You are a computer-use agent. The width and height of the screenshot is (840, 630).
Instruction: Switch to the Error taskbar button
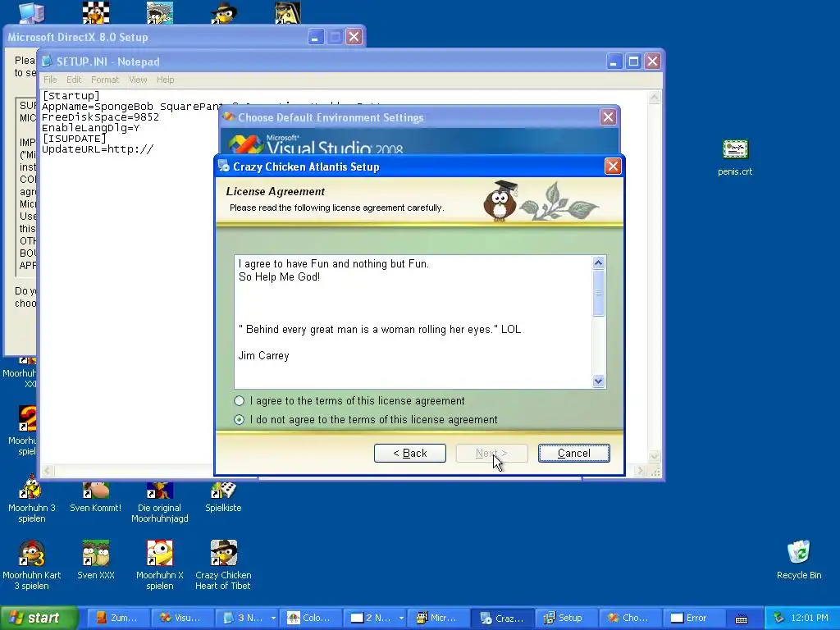click(693, 618)
